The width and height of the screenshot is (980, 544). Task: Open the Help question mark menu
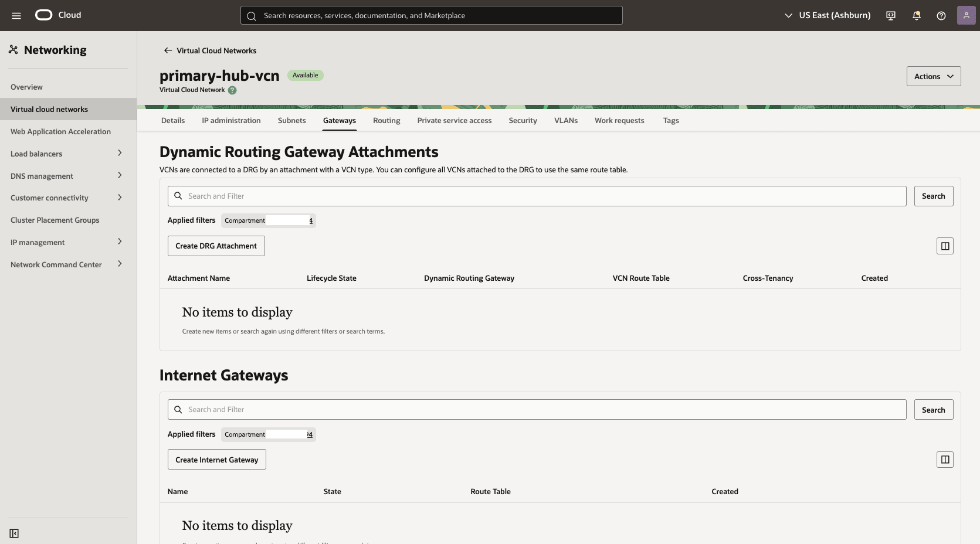[x=941, y=15]
